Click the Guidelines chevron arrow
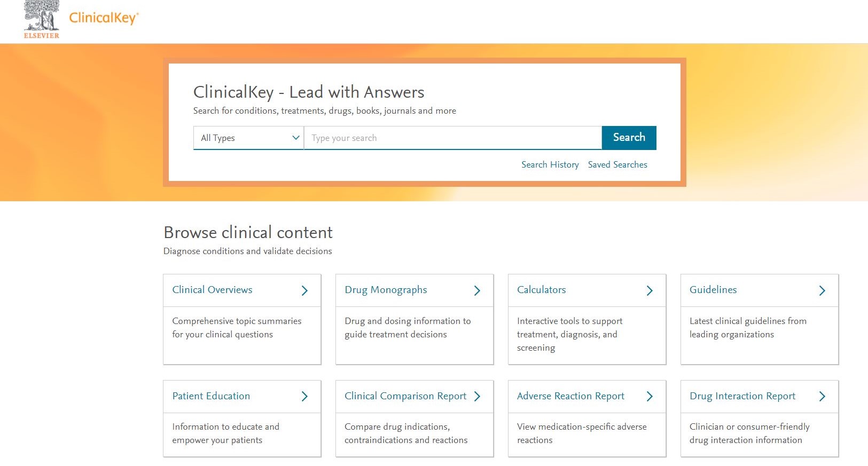This screenshot has width=868, height=466. (822, 290)
